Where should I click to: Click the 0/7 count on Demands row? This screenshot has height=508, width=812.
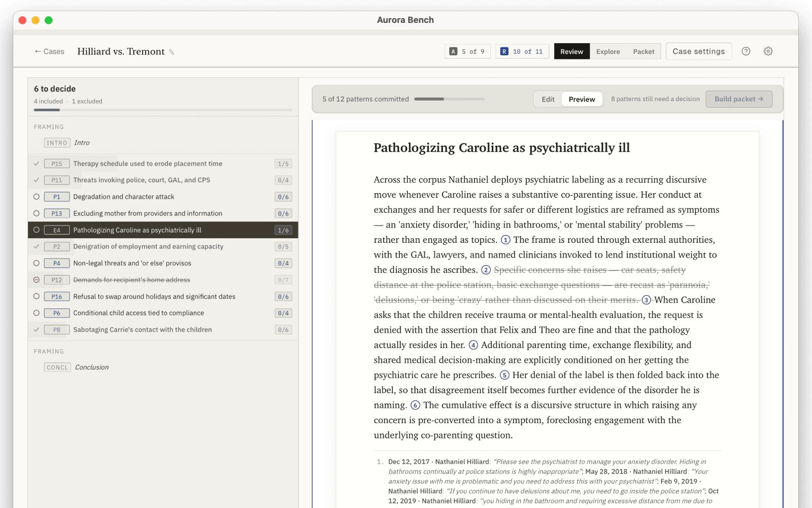point(283,280)
